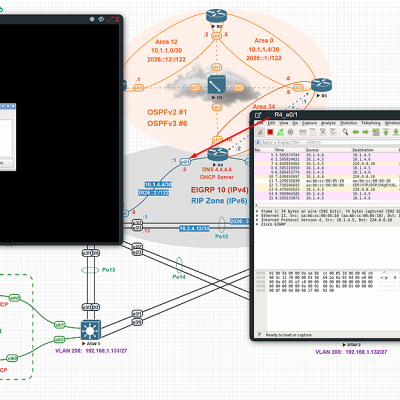Go to specified packet icon
Screen dimensions: 400x400
(x=376, y=132)
